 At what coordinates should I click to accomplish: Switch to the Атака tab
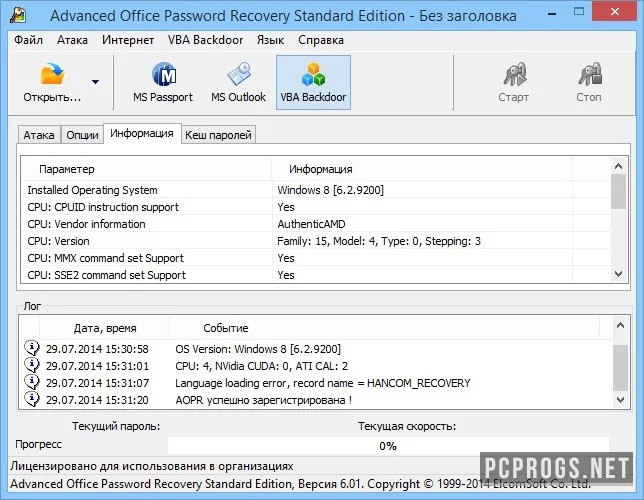click(39, 135)
